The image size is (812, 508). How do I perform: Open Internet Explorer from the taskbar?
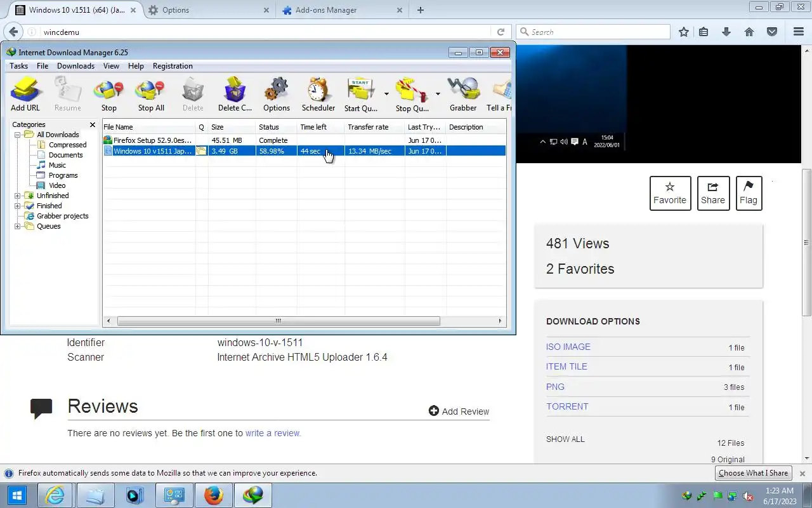55,495
